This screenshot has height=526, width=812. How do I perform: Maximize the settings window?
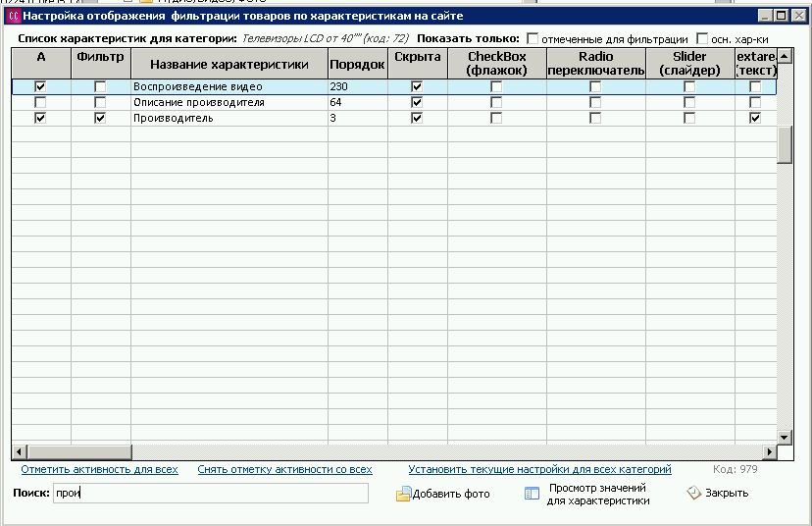781,16
